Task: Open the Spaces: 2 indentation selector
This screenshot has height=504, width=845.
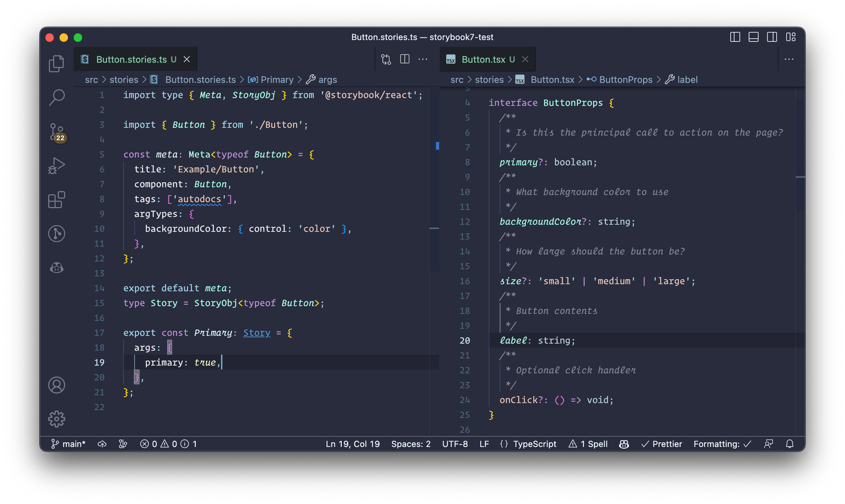Action: pyautogui.click(x=411, y=444)
